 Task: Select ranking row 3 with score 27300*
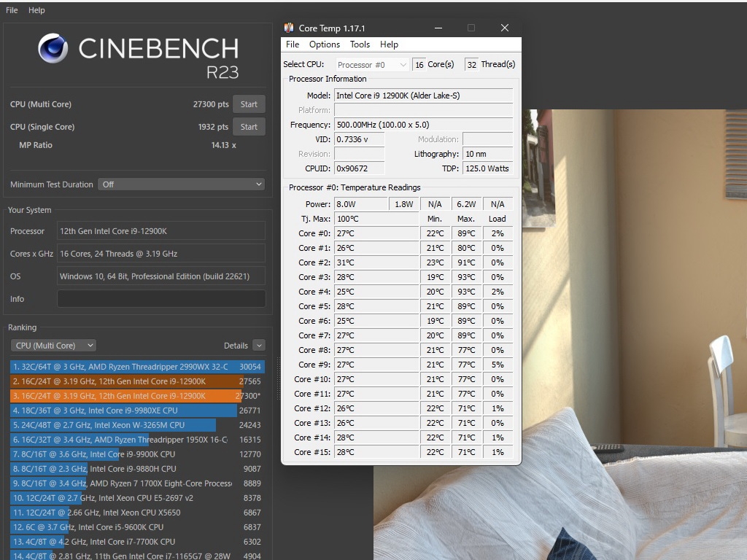coord(137,396)
